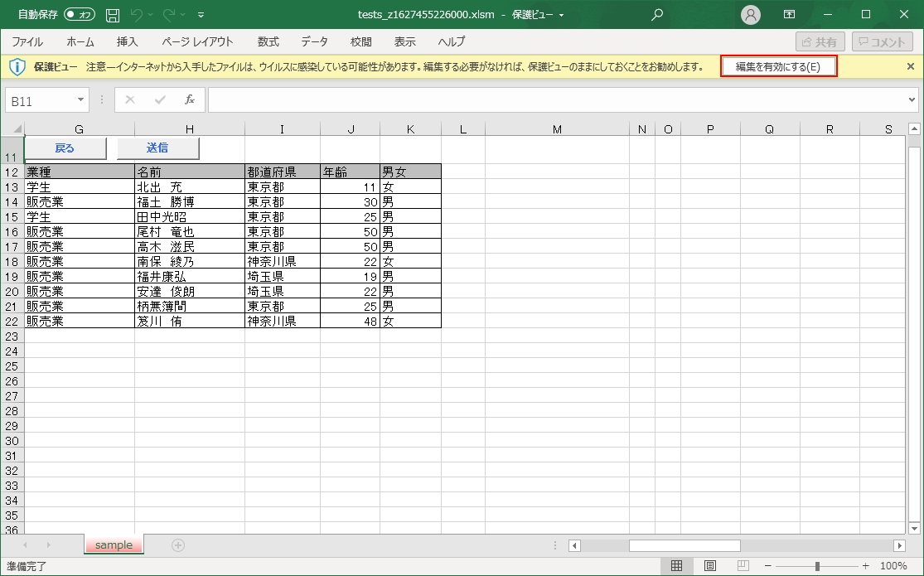Select age cell showing 48
Screen dimensions: 924x576
351,322
